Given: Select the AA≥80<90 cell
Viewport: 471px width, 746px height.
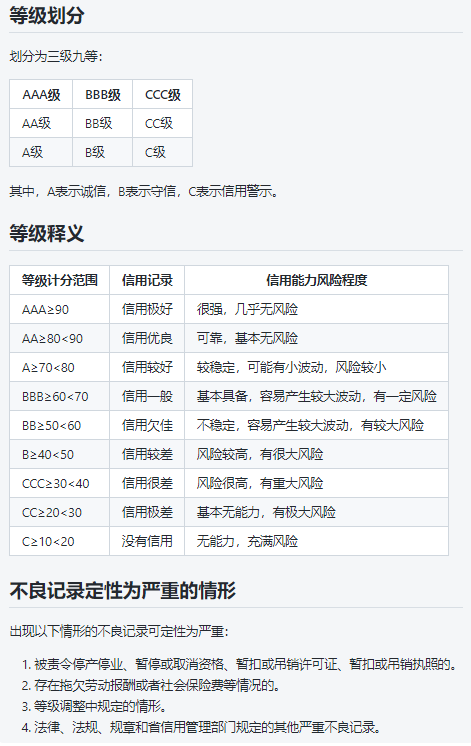Looking at the screenshot, I should (x=59, y=338).
